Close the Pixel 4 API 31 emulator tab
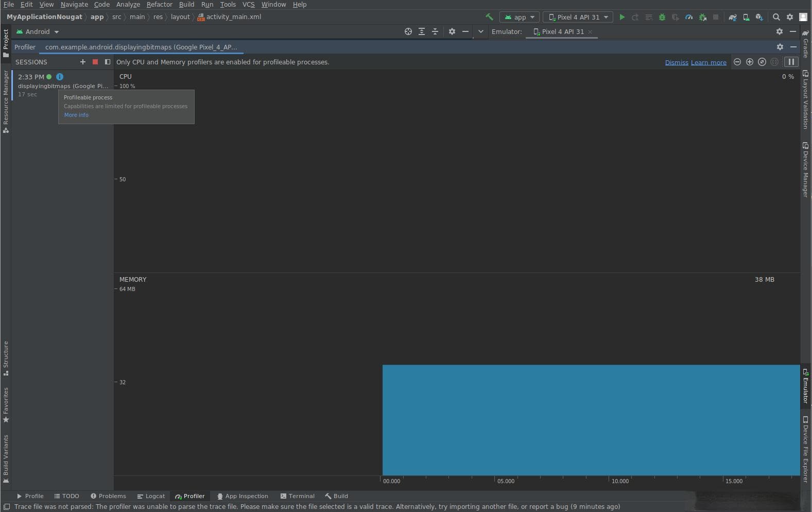 [590, 32]
